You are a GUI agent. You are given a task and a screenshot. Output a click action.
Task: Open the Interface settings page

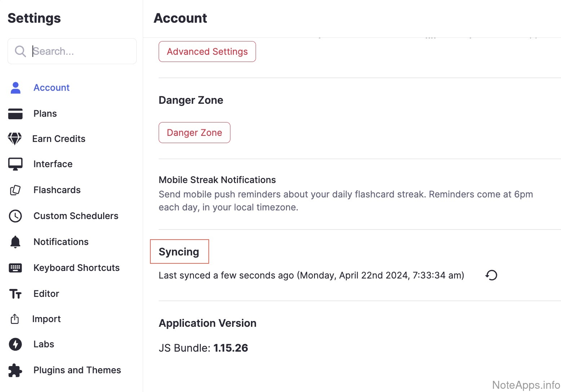pyautogui.click(x=53, y=164)
